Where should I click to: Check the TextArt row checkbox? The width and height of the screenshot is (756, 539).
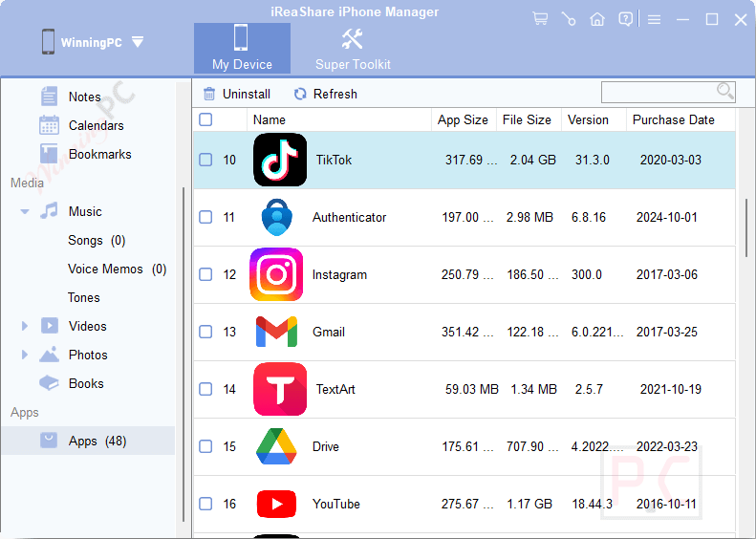tap(205, 389)
